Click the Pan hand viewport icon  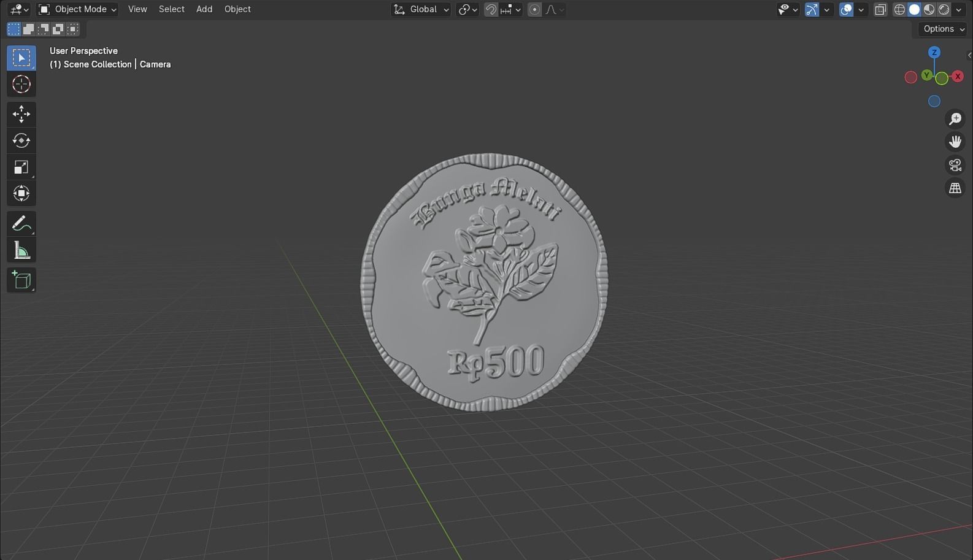pyautogui.click(x=955, y=142)
